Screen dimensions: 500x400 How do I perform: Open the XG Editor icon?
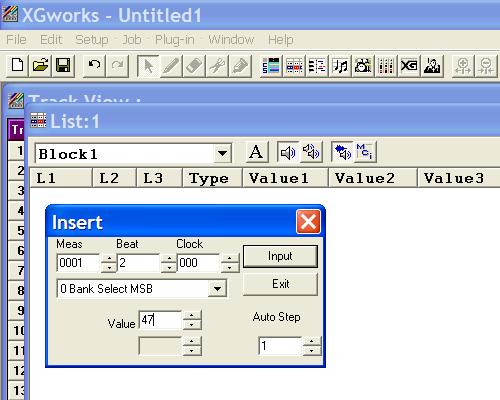pos(409,65)
